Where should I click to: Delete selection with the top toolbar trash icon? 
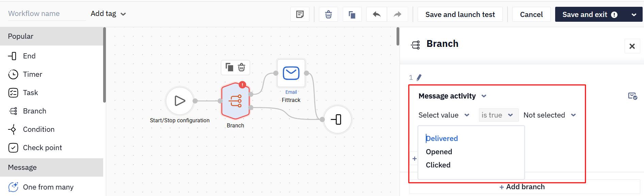[x=328, y=14]
